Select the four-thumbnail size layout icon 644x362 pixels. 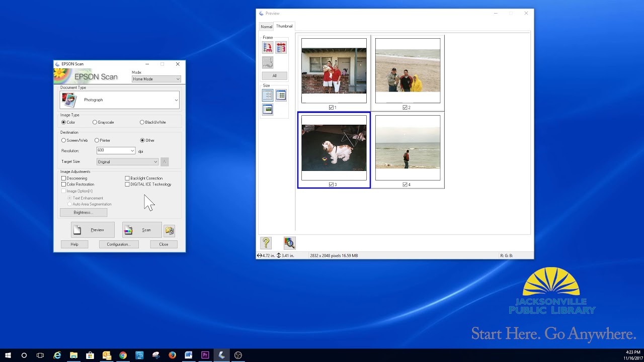pyautogui.click(x=268, y=95)
